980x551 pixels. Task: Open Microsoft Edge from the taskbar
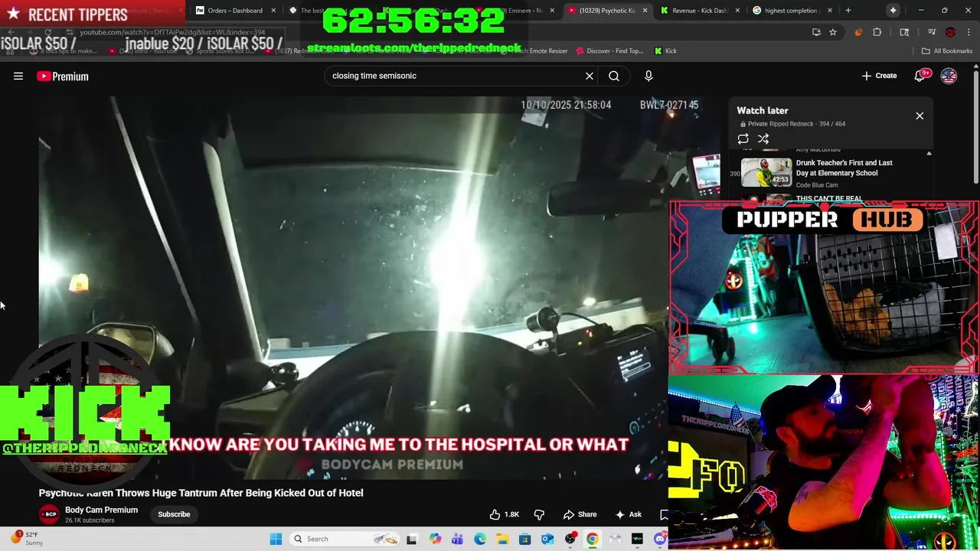[x=480, y=539]
